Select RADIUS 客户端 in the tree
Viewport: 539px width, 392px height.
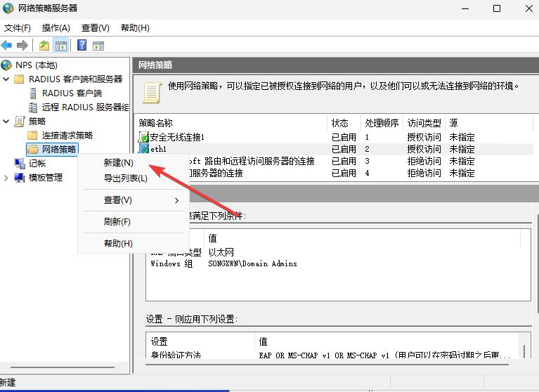point(71,93)
